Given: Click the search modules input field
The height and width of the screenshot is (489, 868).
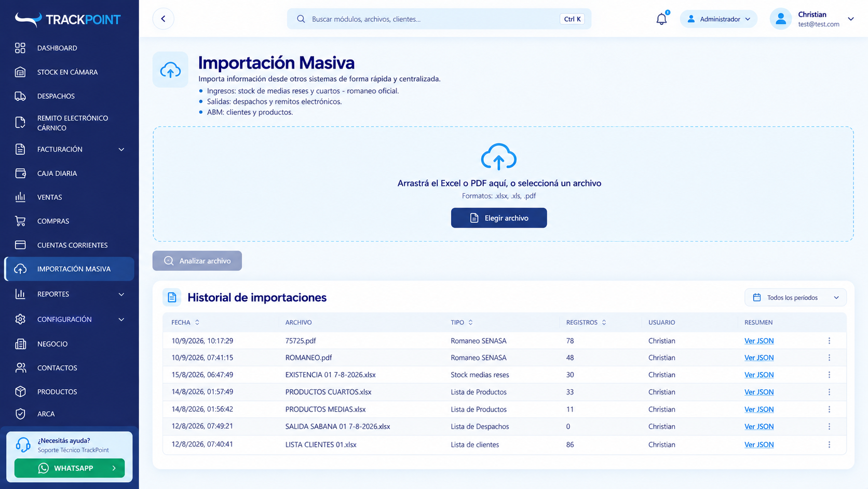Looking at the screenshot, I should coord(439,19).
